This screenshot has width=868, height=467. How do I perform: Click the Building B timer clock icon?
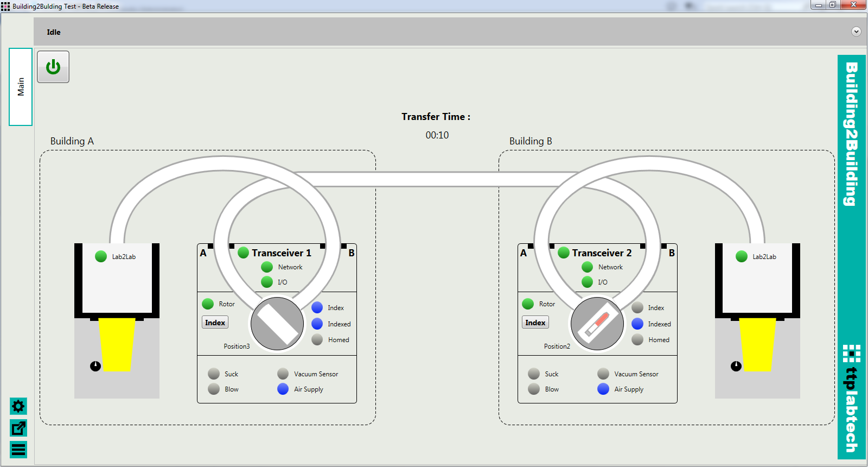[736, 366]
